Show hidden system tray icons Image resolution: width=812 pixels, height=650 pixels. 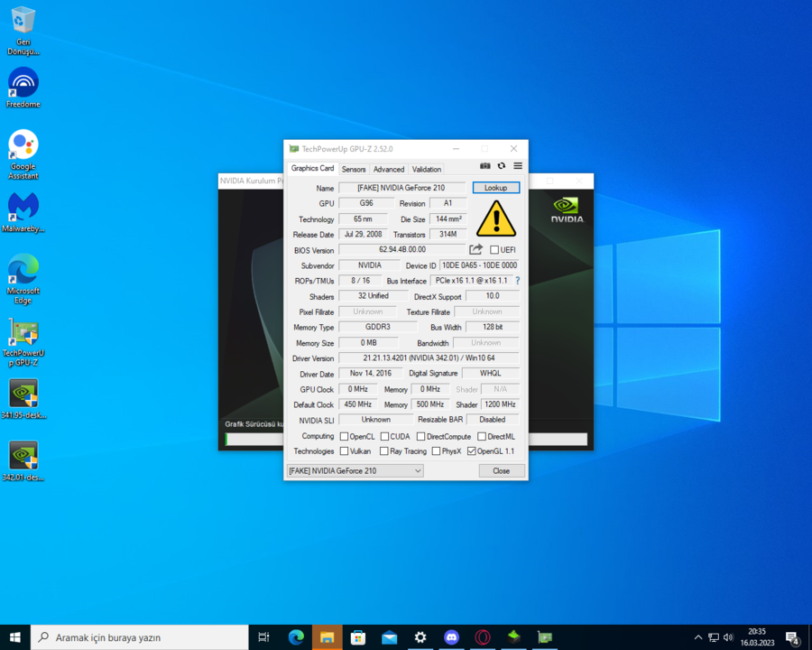point(698,637)
